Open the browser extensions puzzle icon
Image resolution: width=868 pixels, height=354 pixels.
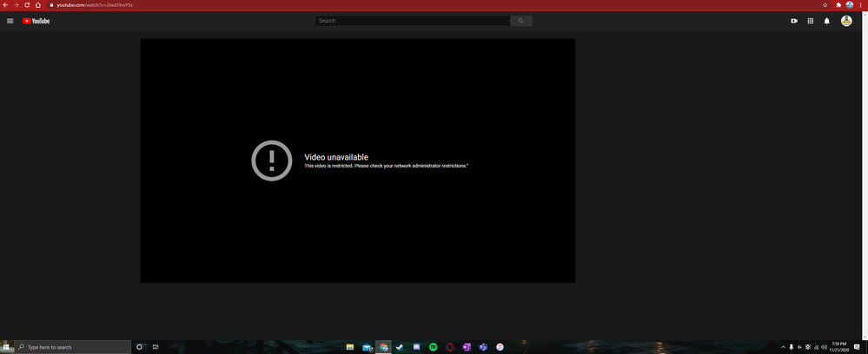pos(838,5)
